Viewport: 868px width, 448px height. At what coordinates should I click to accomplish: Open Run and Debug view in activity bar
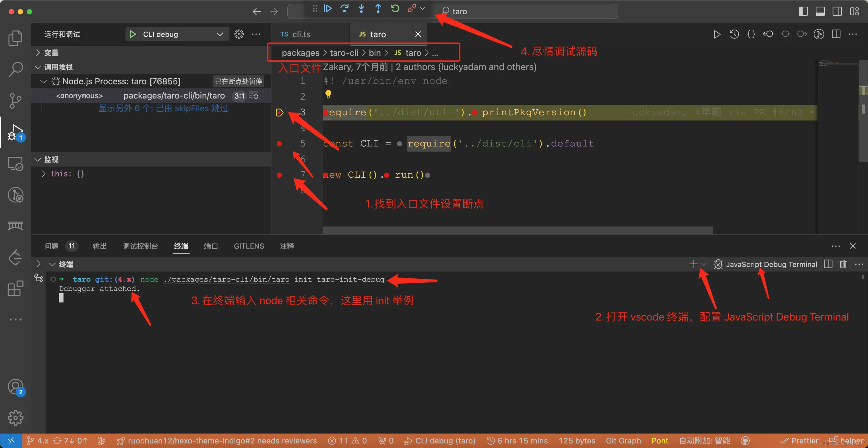[15, 132]
